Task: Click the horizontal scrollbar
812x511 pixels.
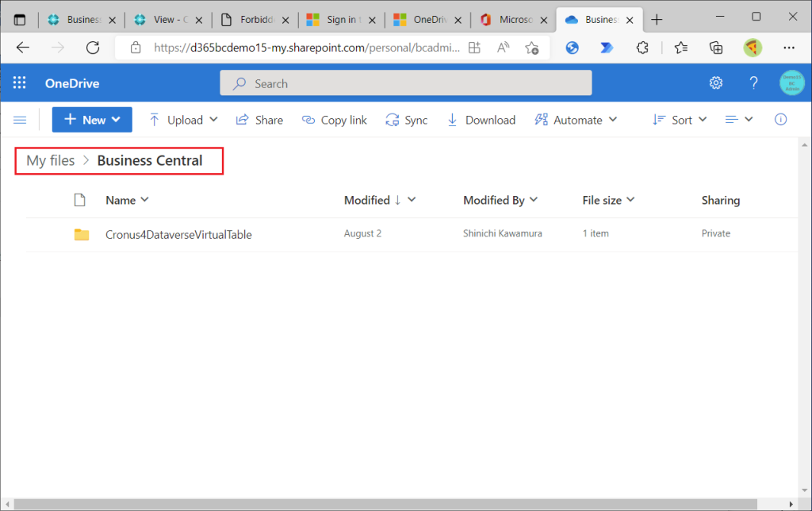Action: click(385, 504)
